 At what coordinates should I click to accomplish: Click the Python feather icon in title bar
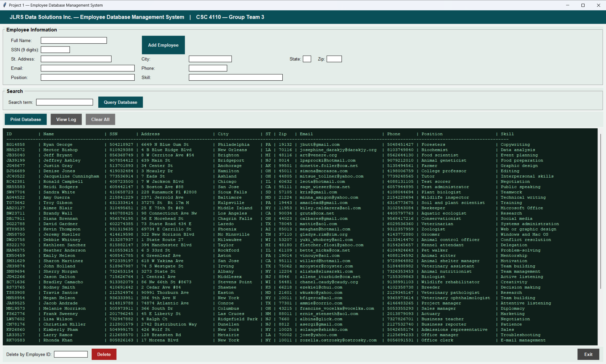[x=5, y=5]
